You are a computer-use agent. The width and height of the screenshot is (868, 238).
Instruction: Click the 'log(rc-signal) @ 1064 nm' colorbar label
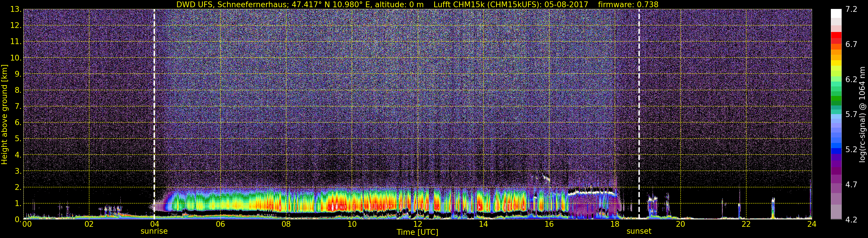863,114
